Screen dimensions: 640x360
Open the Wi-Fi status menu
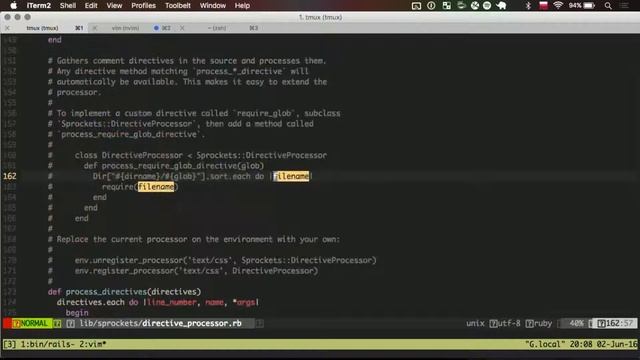tap(558, 5)
